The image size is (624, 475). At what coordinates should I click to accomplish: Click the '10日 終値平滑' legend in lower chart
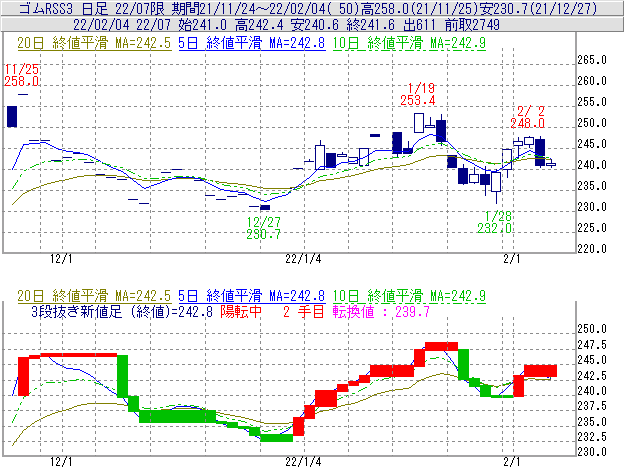[378, 296]
